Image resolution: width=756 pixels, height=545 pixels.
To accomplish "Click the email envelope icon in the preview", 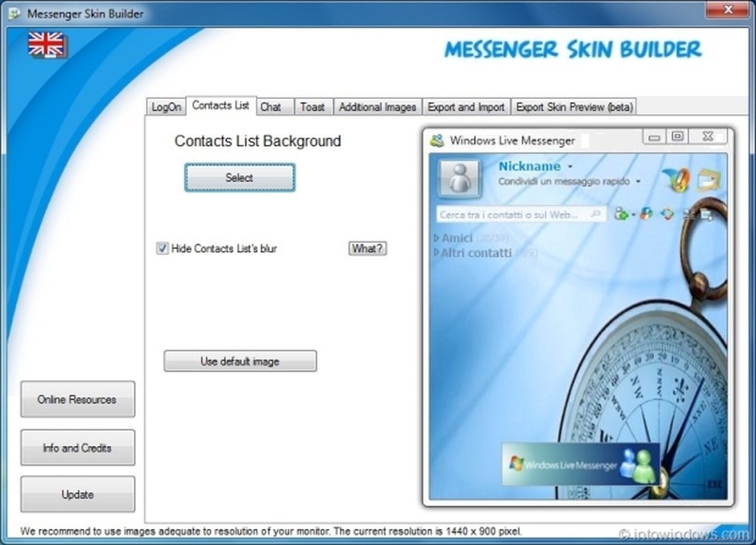I will click(705, 179).
